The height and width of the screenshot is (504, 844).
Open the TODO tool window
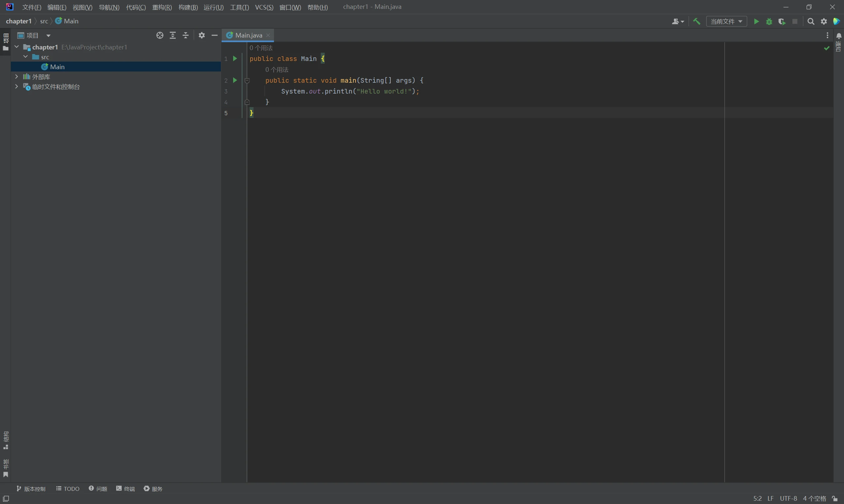68,489
